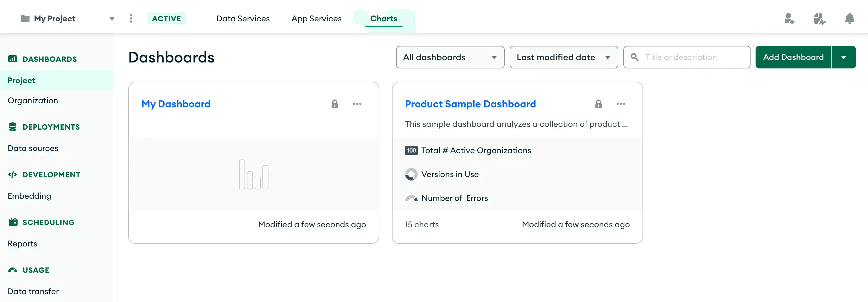The height and width of the screenshot is (302, 868).
Task: Click the SCHEDULING section header
Action: (x=49, y=223)
